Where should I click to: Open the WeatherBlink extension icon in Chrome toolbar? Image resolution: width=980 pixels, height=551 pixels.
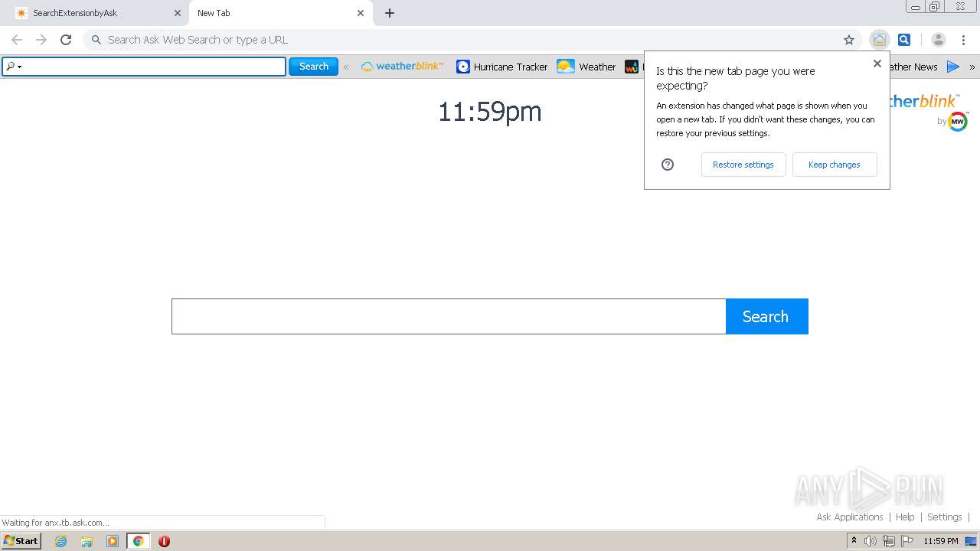coord(879,40)
